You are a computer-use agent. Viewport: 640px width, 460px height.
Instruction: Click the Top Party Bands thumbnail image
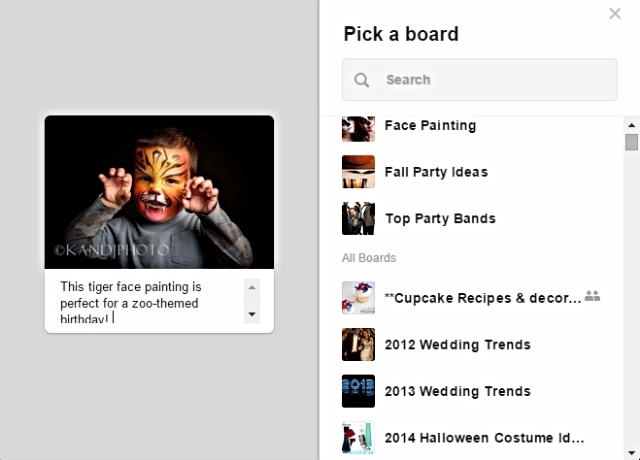click(x=358, y=218)
